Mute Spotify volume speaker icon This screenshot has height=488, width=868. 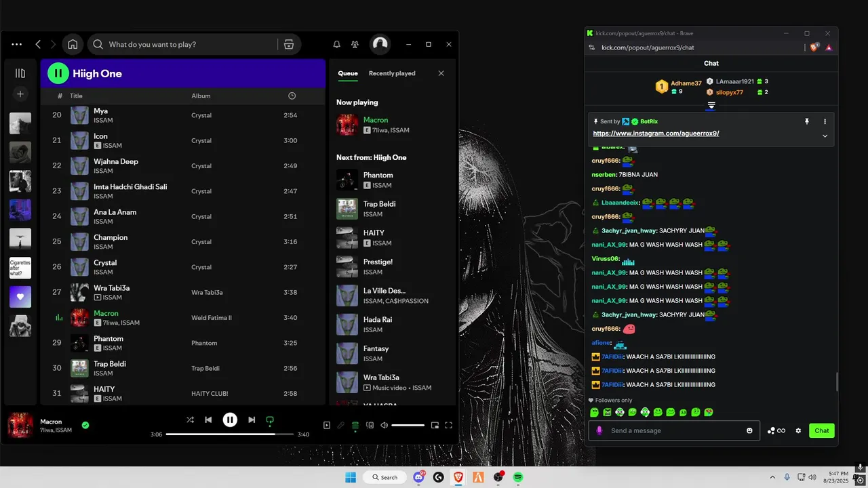384,426
